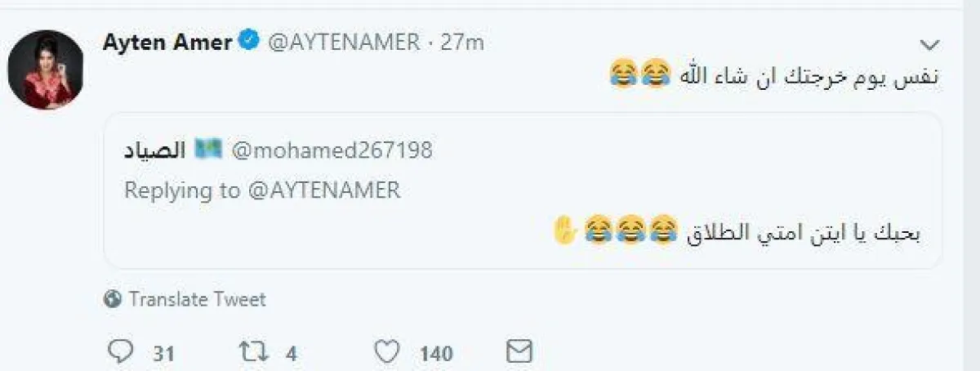Click the globe icon beside Translate Tweet
The width and height of the screenshot is (980, 371).
113,300
